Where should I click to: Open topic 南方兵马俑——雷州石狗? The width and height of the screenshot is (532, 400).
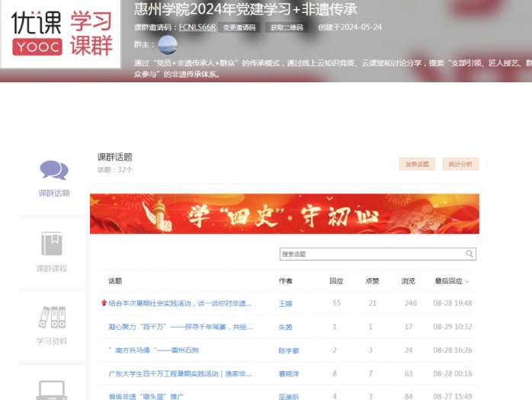(x=155, y=350)
